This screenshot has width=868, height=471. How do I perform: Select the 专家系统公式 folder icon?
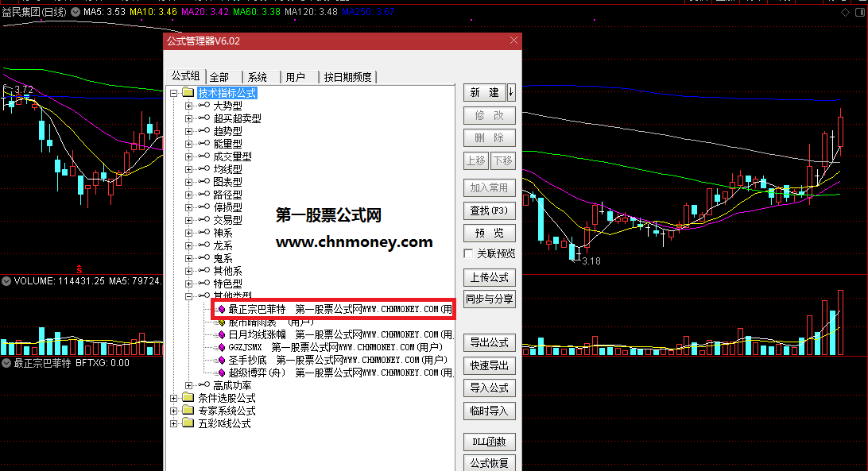tap(188, 410)
